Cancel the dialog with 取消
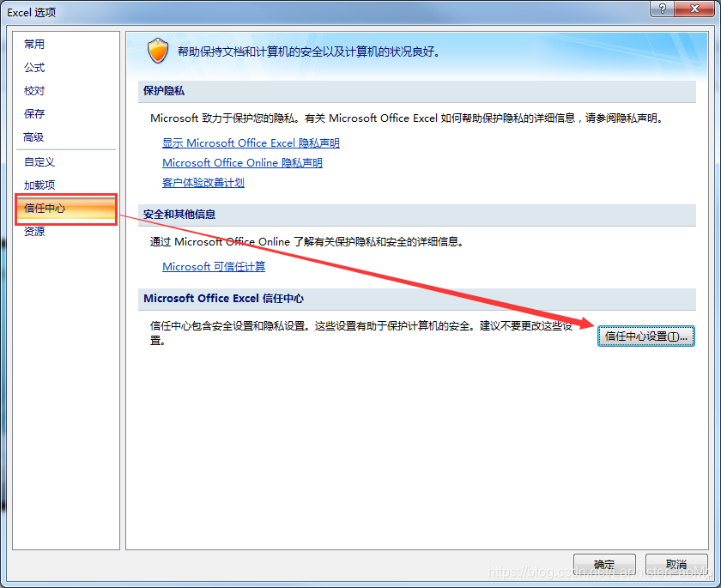This screenshot has width=721, height=588. (676, 564)
